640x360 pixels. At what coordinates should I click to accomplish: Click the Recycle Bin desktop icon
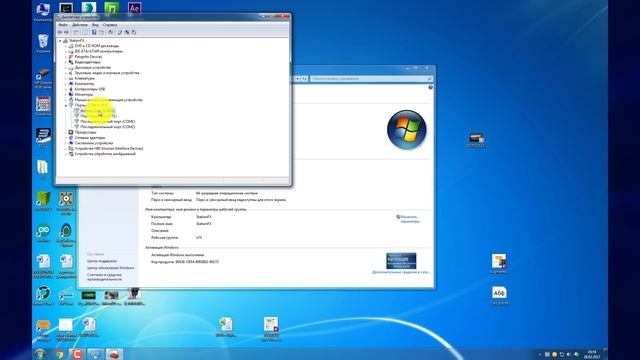[x=43, y=43]
